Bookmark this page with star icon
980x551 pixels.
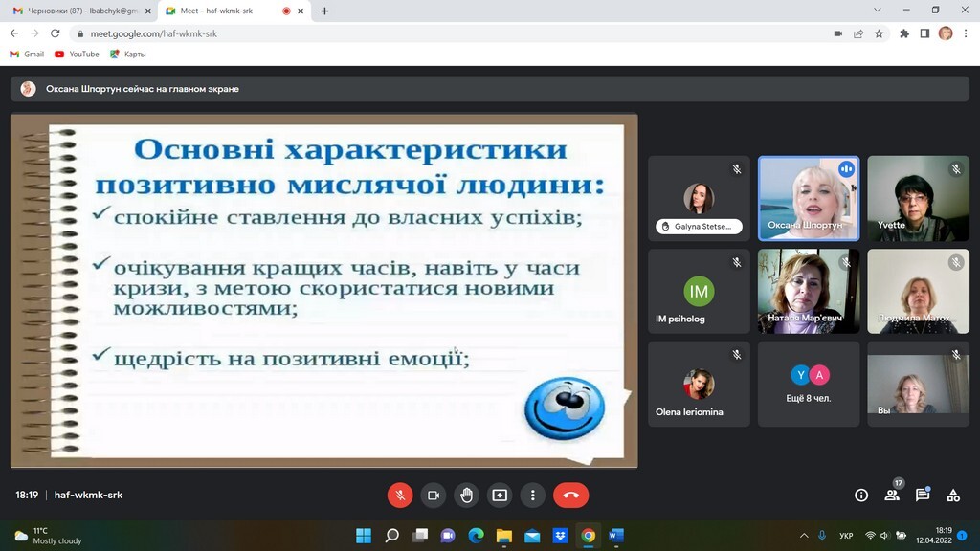coord(880,33)
